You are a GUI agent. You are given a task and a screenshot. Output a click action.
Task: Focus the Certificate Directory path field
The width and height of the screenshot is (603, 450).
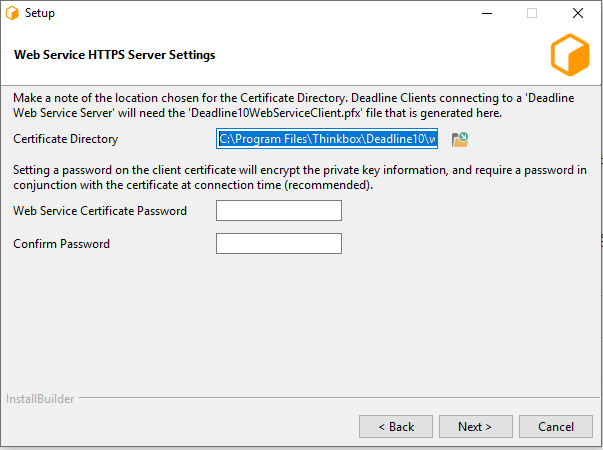tap(327, 139)
